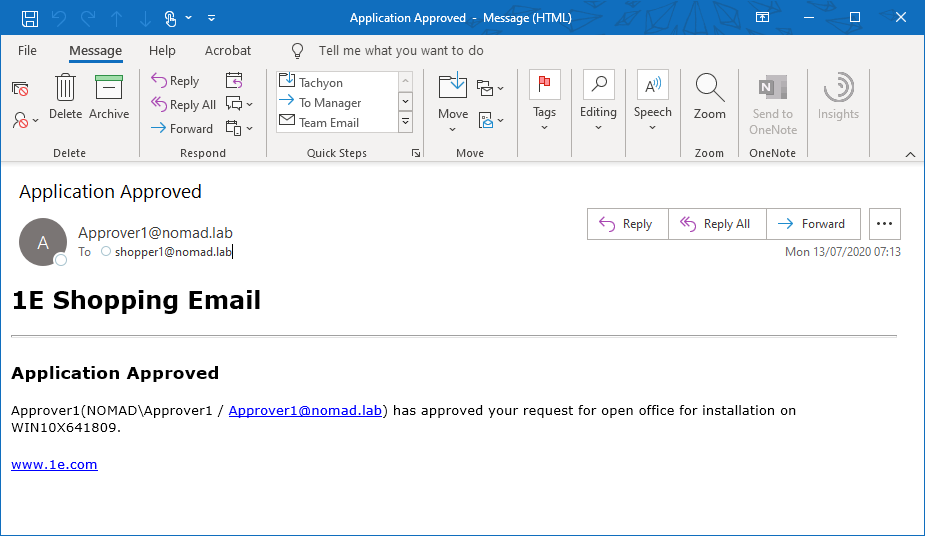Expand the Tags dropdown
The image size is (925, 536).
(x=544, y=100)
